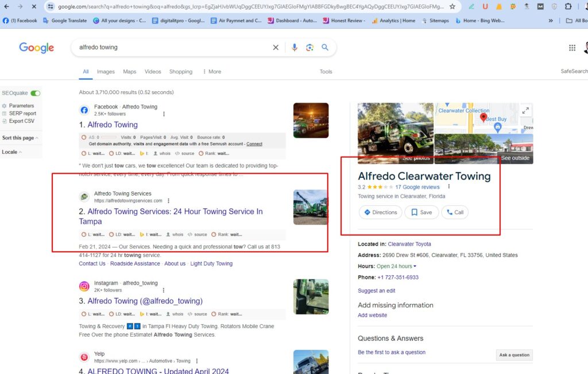Open the Extensions puzzle piece menu

(568, 6)
